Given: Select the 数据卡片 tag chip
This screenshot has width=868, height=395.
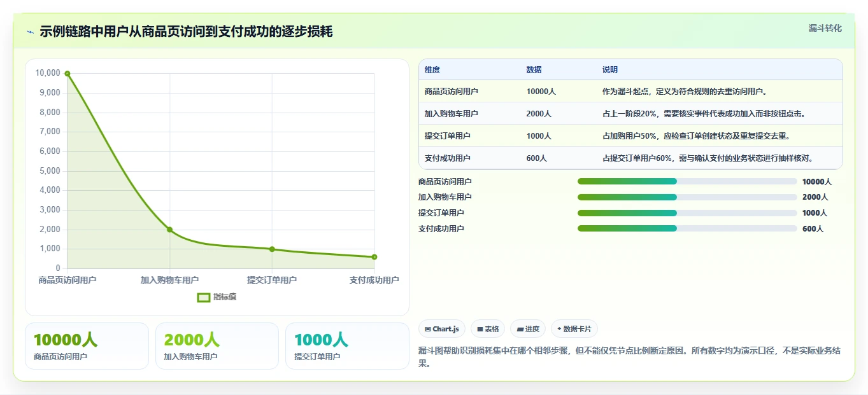Looking at the screenshot, I should click(x=574, y=329).
